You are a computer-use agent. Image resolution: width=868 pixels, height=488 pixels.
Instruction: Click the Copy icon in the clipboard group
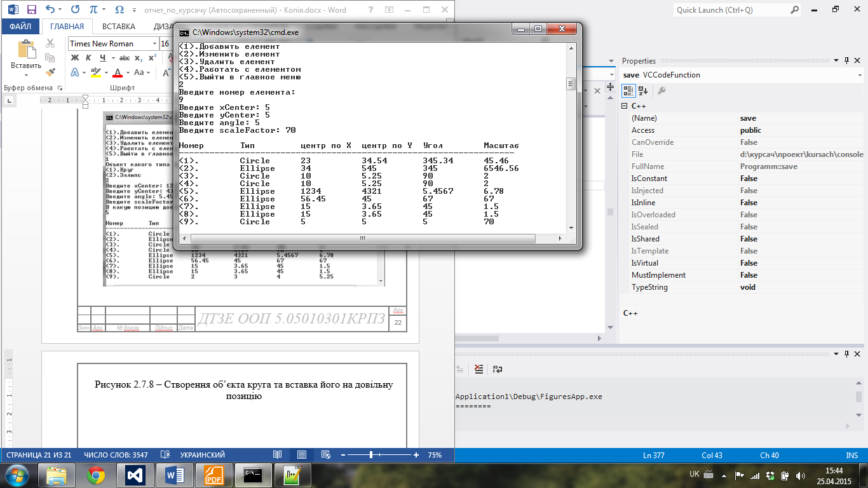coord(51,58)
